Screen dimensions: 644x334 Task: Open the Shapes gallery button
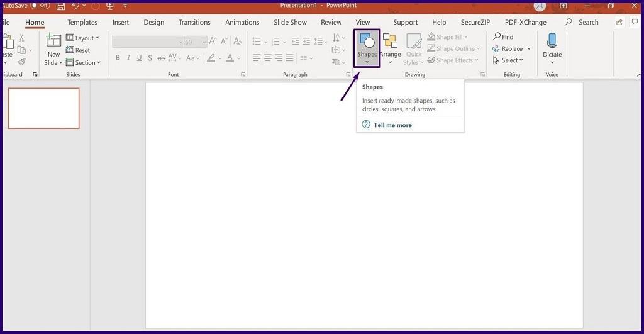tap(367, 48)
